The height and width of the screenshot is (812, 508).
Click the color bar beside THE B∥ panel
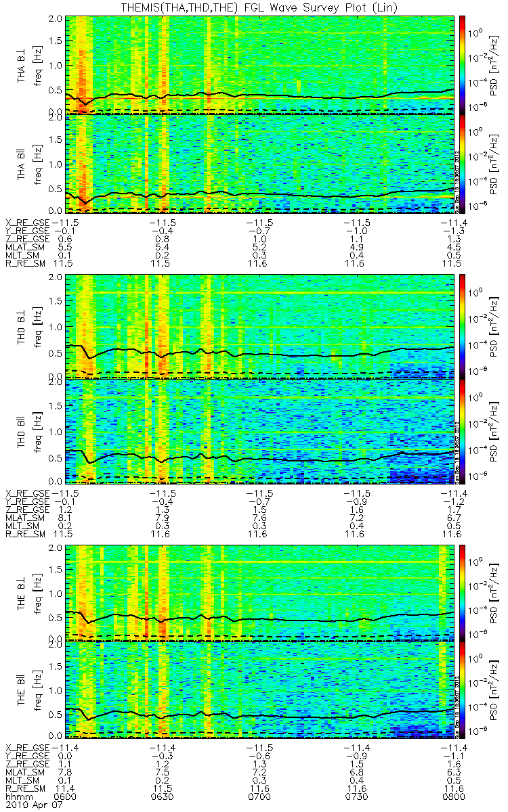pos(463,689)
